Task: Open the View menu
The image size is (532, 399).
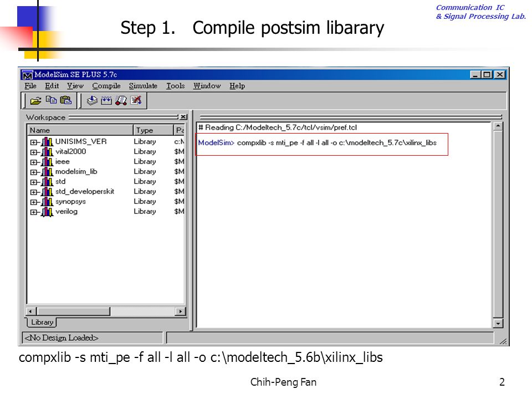Action: 75,86
